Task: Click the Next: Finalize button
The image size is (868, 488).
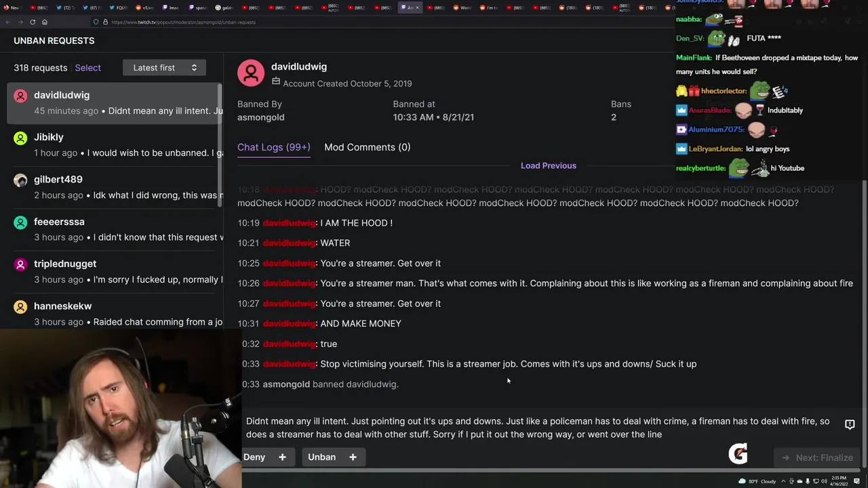Action: tap(818, 457)
